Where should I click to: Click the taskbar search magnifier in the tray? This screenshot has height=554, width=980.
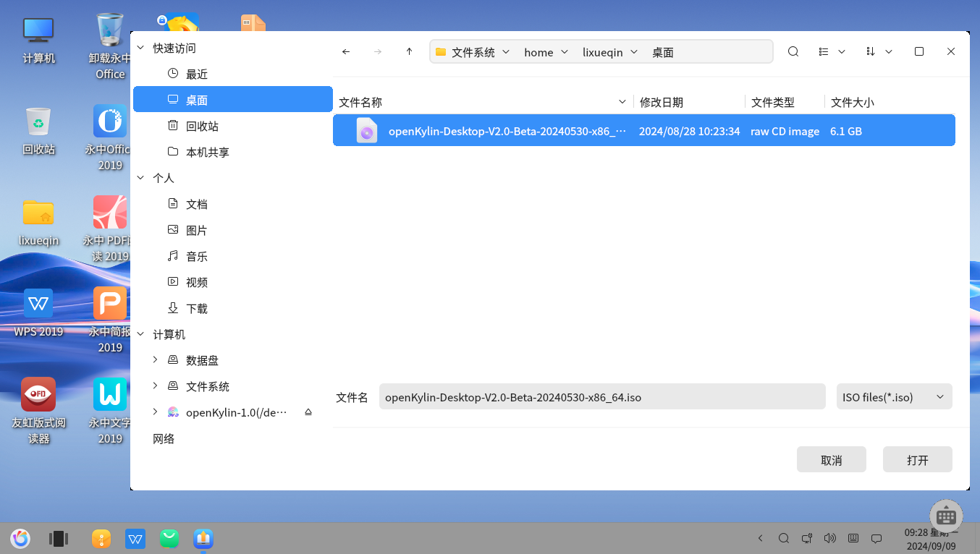tap(784, 538)
